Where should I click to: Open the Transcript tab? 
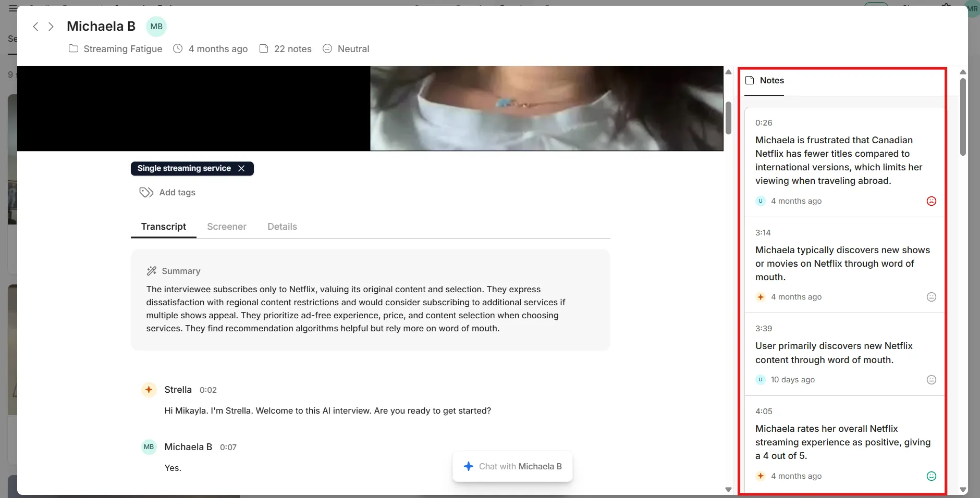coord(164,227)
